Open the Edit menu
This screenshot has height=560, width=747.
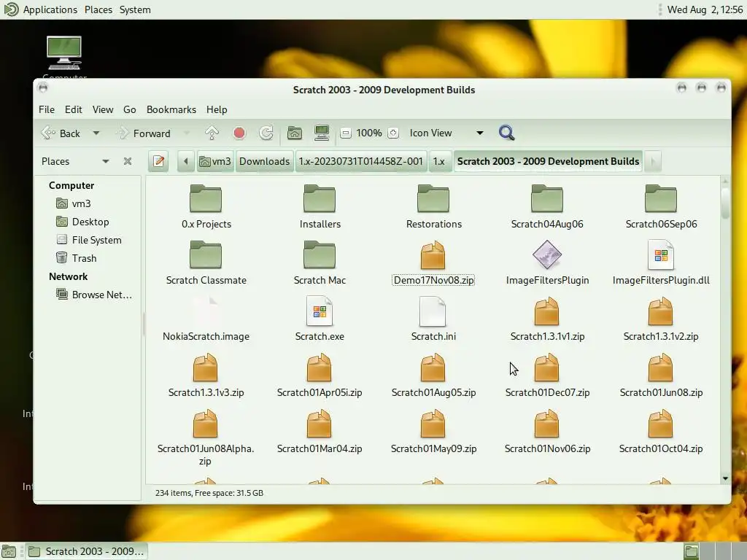pos(74,109)
